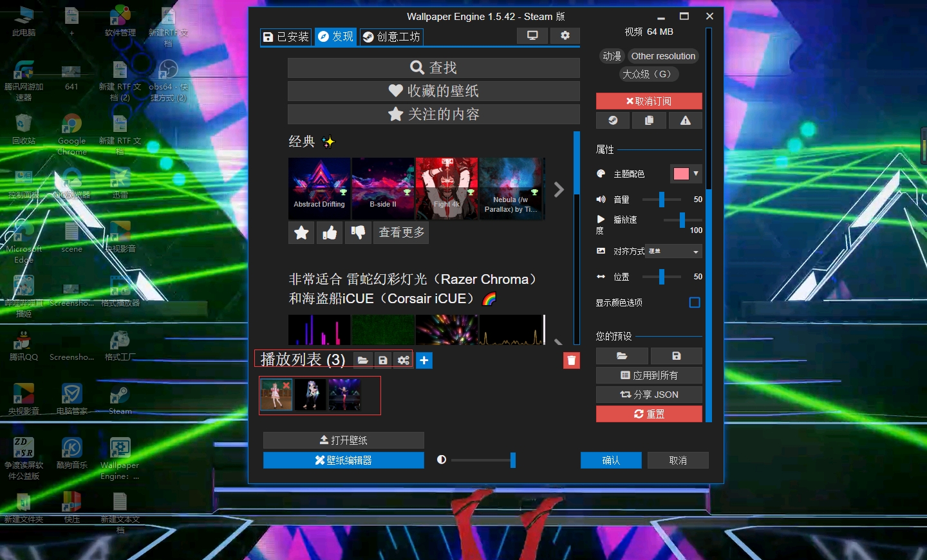This screenshot has width=927, height=560.
Task: Open 关注的内容 followed content
Action: point(433,114)
